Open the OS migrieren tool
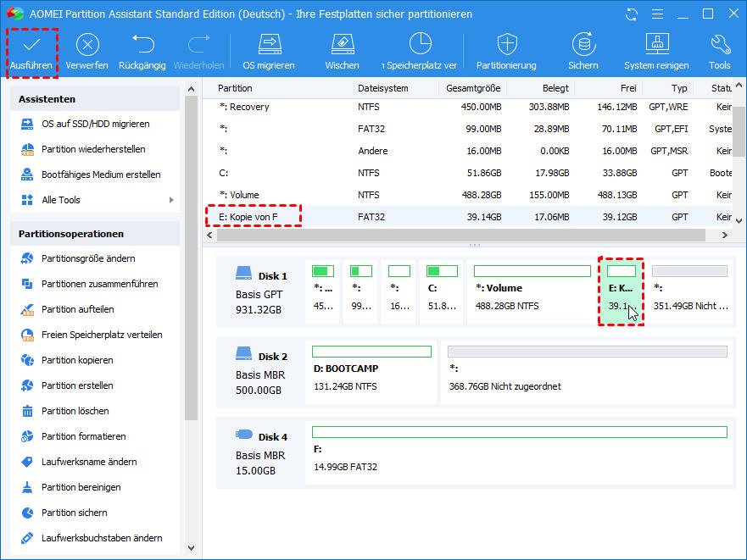The image size is (747, 560). coord(269,45)
